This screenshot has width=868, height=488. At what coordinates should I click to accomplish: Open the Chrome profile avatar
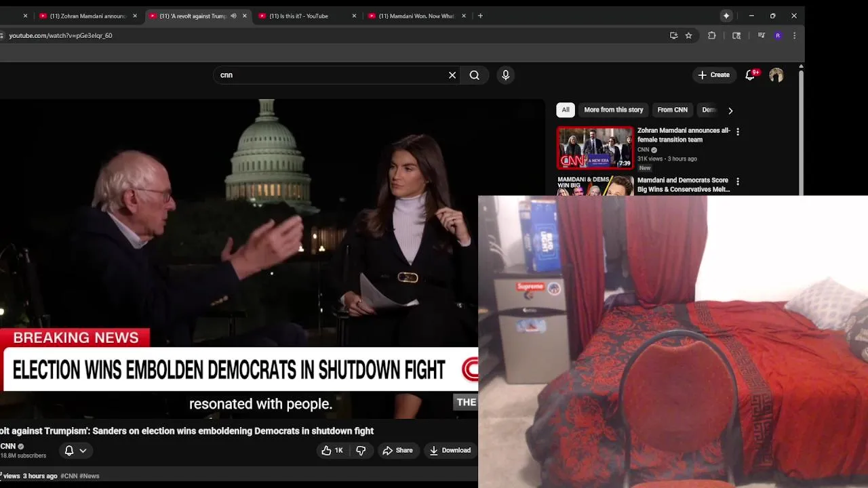778,35
